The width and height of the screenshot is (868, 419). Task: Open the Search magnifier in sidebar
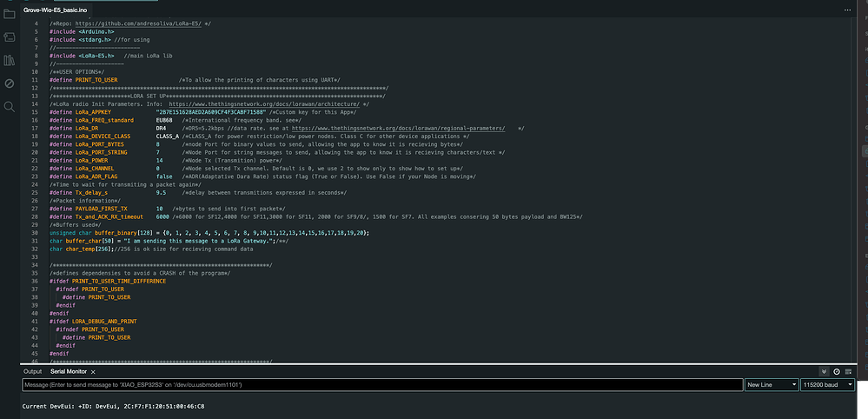(9, 106)
